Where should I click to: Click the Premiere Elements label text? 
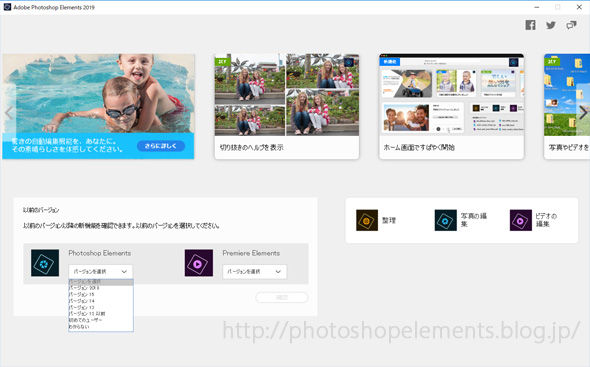tap(251, 253)
